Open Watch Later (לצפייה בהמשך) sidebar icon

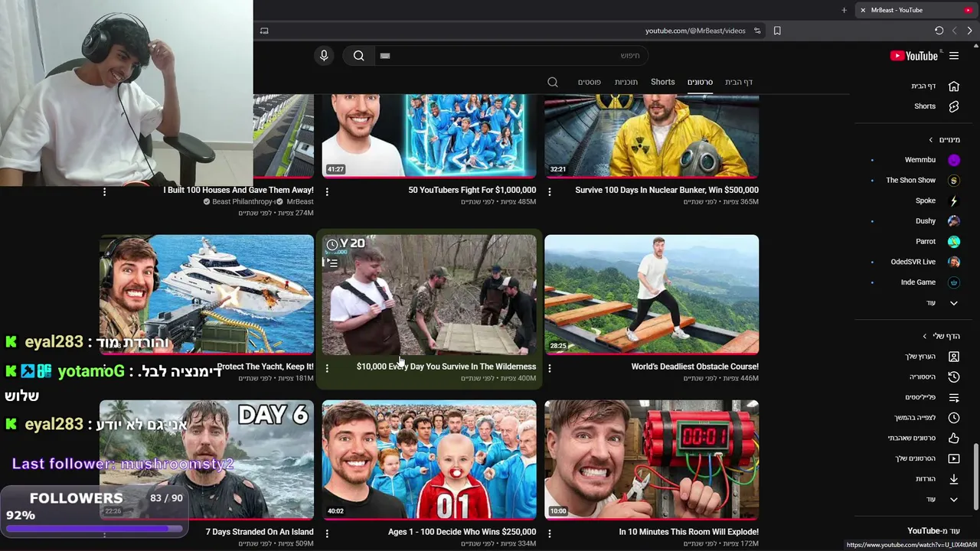[954, 418]
